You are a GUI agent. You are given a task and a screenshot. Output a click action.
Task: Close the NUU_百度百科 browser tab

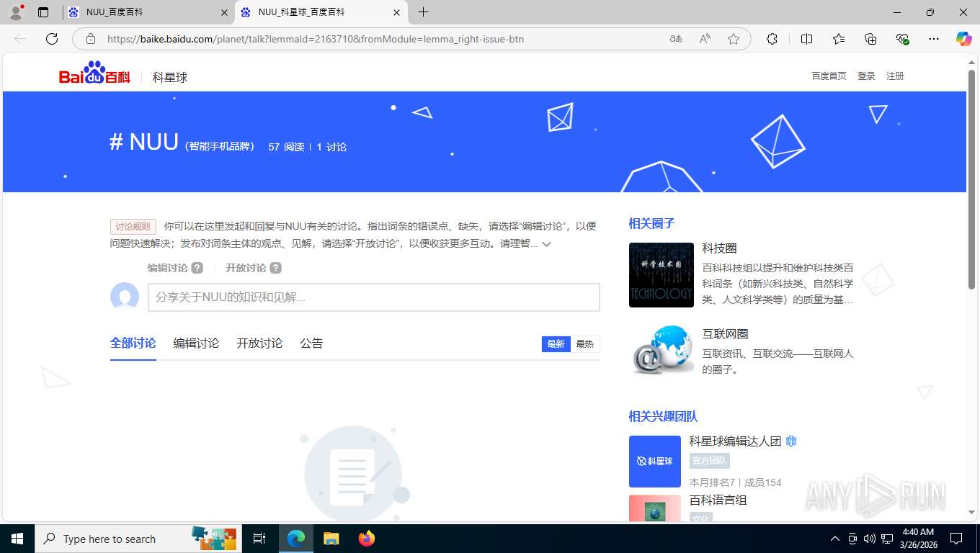tap(223, 12)
